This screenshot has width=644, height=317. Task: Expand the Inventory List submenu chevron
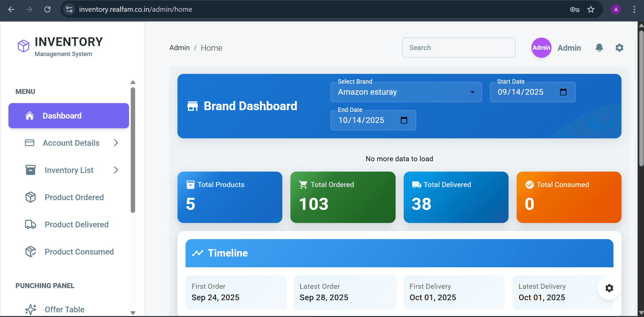click(x=116, y=170)
